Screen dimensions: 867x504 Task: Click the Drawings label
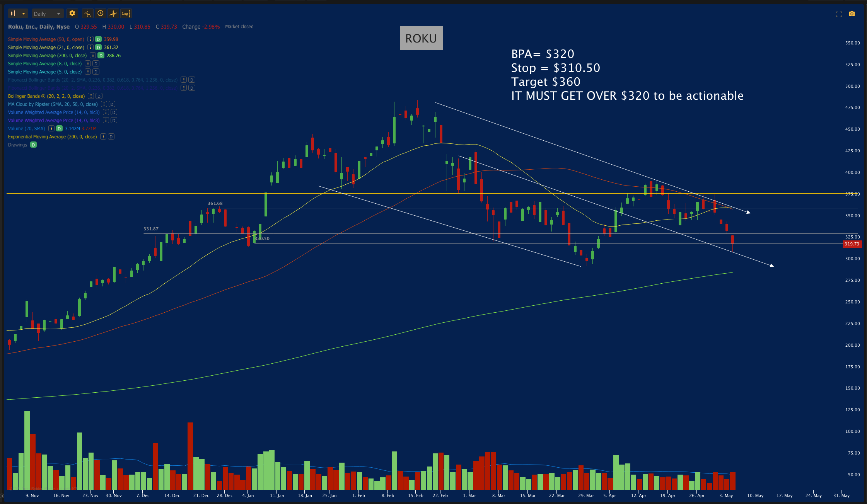tap(17, 145)
